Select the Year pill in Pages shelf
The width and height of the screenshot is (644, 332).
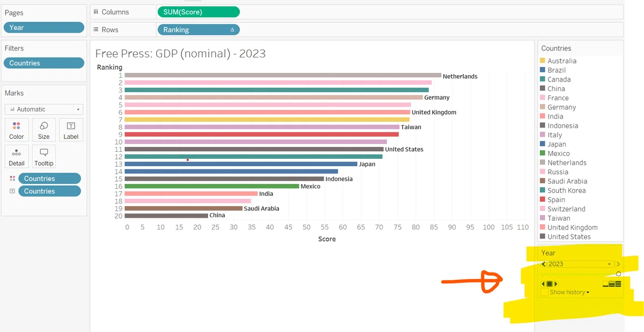tap(43, 27)
